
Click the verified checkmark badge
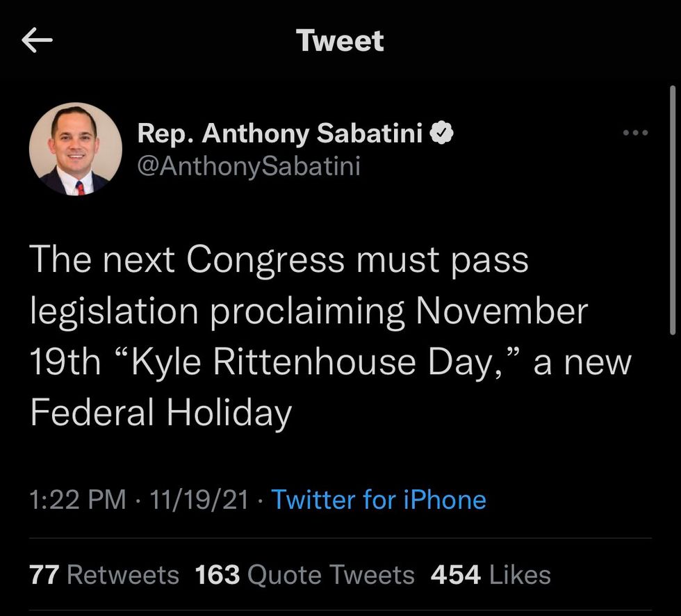pos(442,133)
